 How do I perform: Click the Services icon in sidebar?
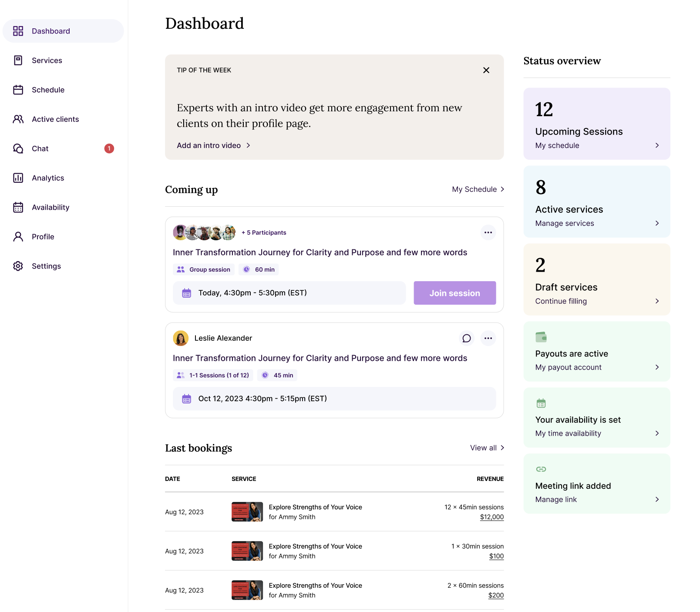18,61
